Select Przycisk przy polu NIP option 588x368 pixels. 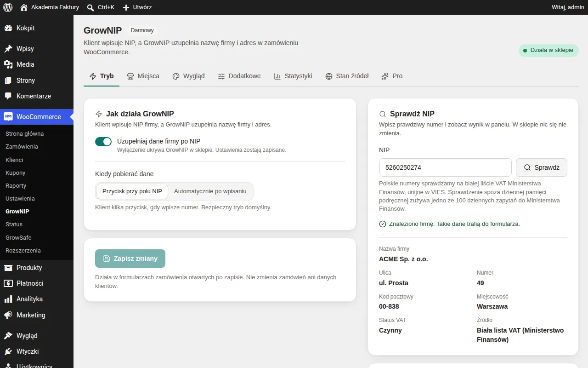tap(132, 191)
